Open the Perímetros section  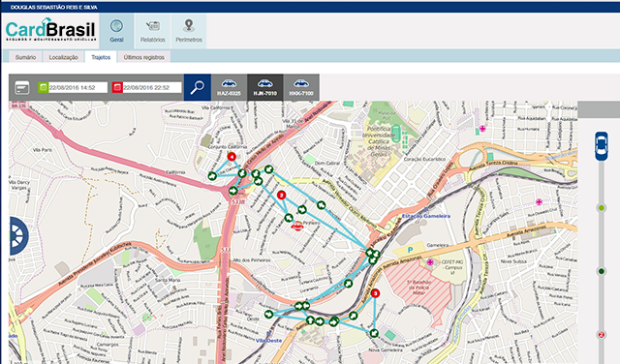point(189,31)
